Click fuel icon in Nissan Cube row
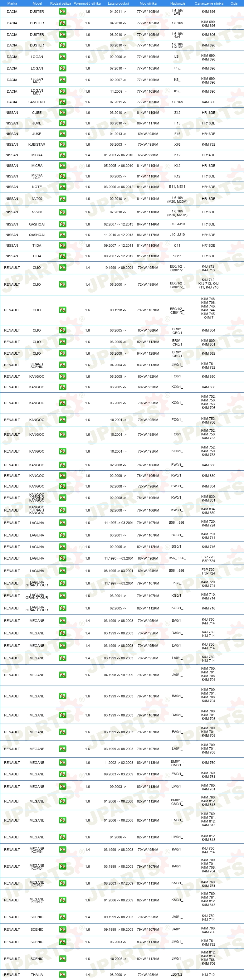 [x=62, y=113]
